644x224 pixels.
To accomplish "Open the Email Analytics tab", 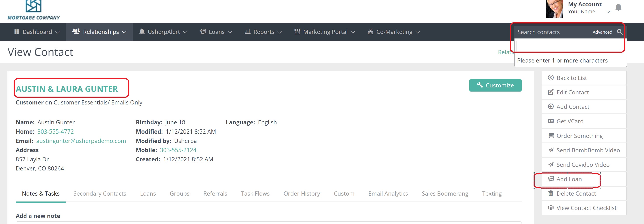I will [388, 194].
